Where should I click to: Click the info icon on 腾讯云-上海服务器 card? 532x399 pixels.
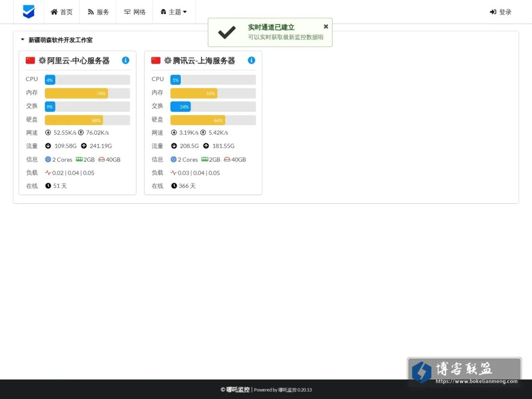251,60
